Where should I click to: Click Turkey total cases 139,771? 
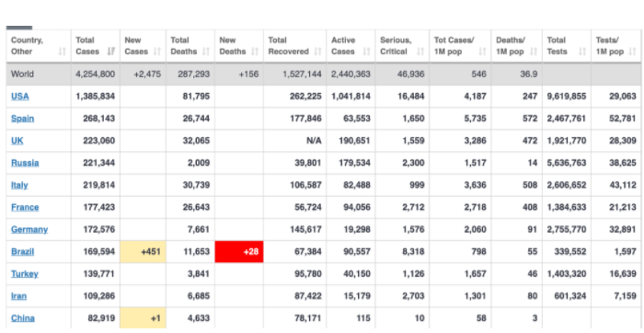(x=99, y=274)
